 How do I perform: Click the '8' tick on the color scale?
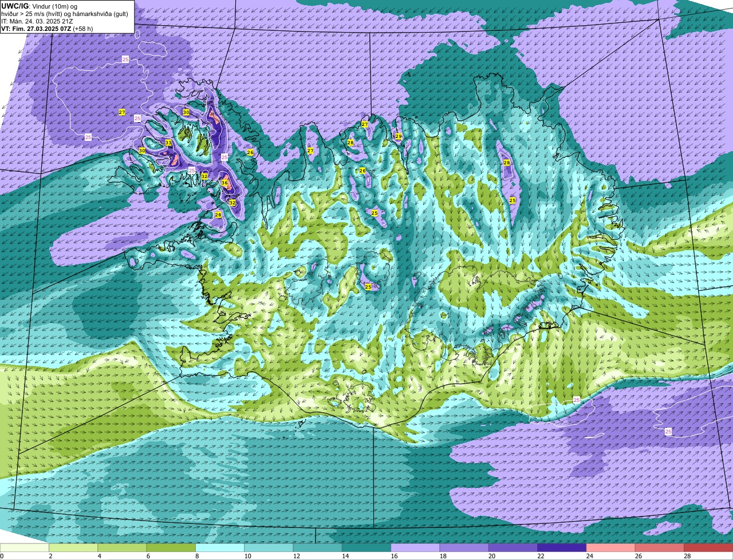pyautogui.click(x=197, y=556)
